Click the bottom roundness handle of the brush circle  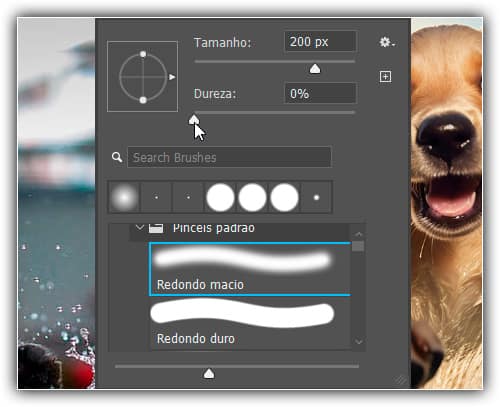[143, 100]
